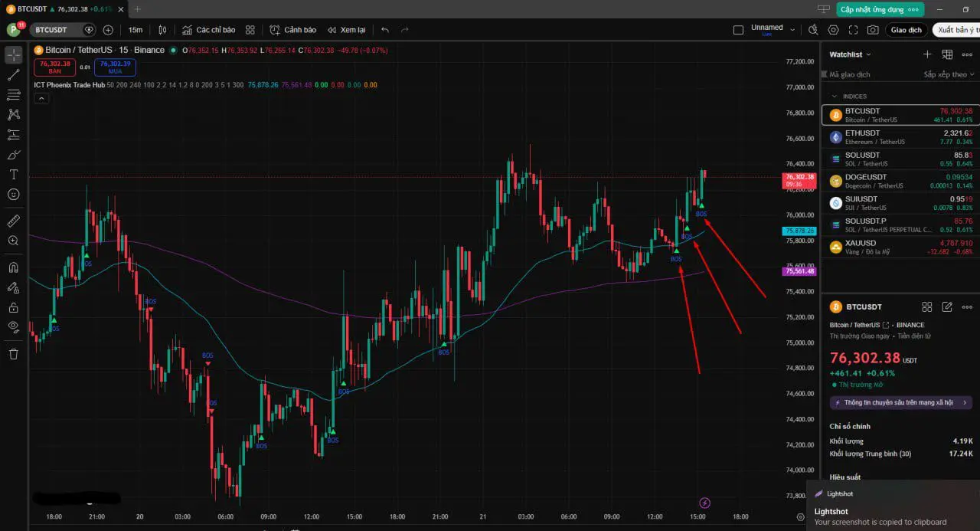Select DOGEUSDT in the watchlist

(900, 181)
